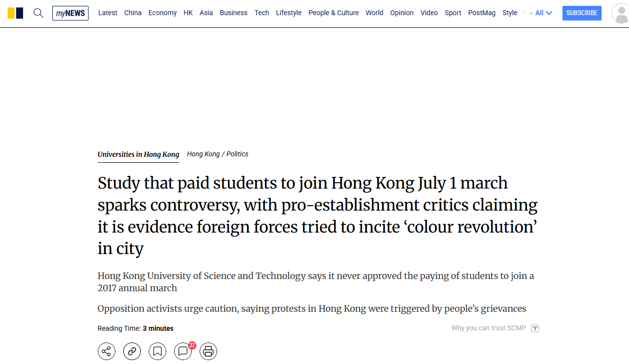Image resolution: width=629 pixels, height=364 pixels.
Task: Open Universities in Hong Kong topic
Action: coord(138,154)
